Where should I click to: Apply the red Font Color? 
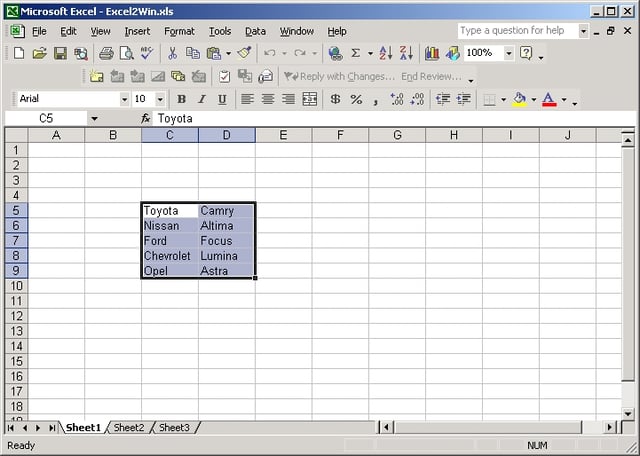click(x=549, y=99)
